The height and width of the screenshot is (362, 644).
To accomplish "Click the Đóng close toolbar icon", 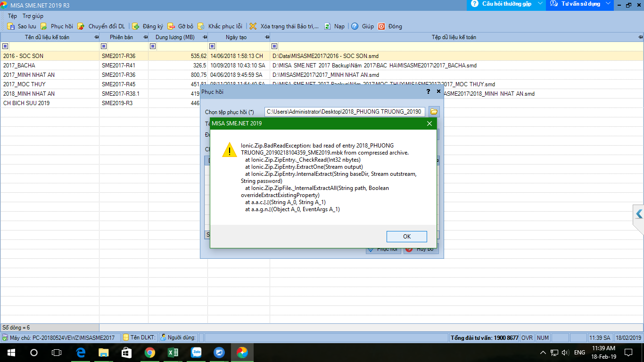I will pos(381,26).
